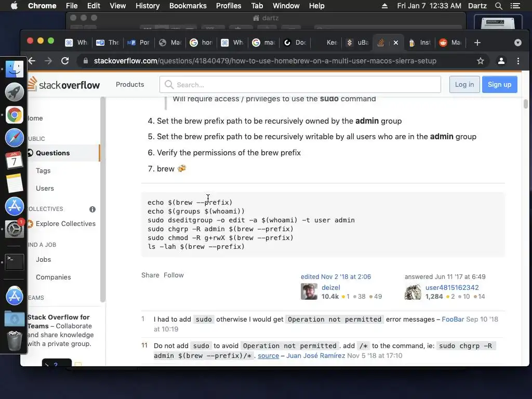532x399 pixels.
Task: Click the Follow link under answer
Action: pos(174,275)
